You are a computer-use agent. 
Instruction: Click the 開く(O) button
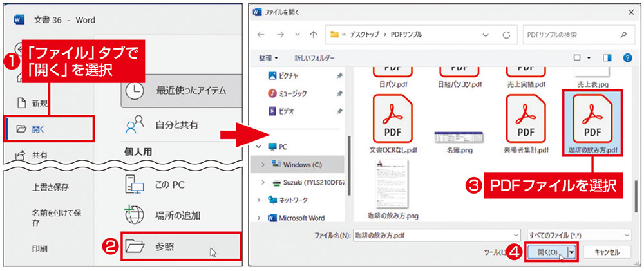pos(547,252)
